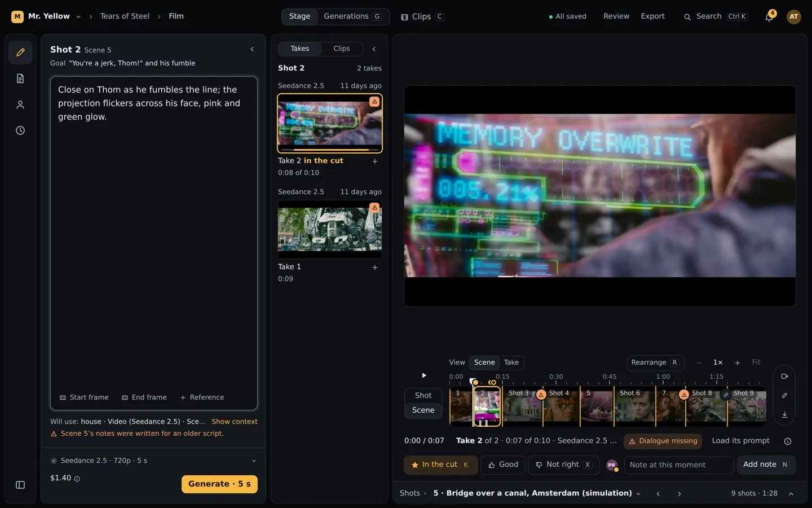Click the Show context link
The height and width of the screenshot is (508, 812).
(x=235, y=422)
